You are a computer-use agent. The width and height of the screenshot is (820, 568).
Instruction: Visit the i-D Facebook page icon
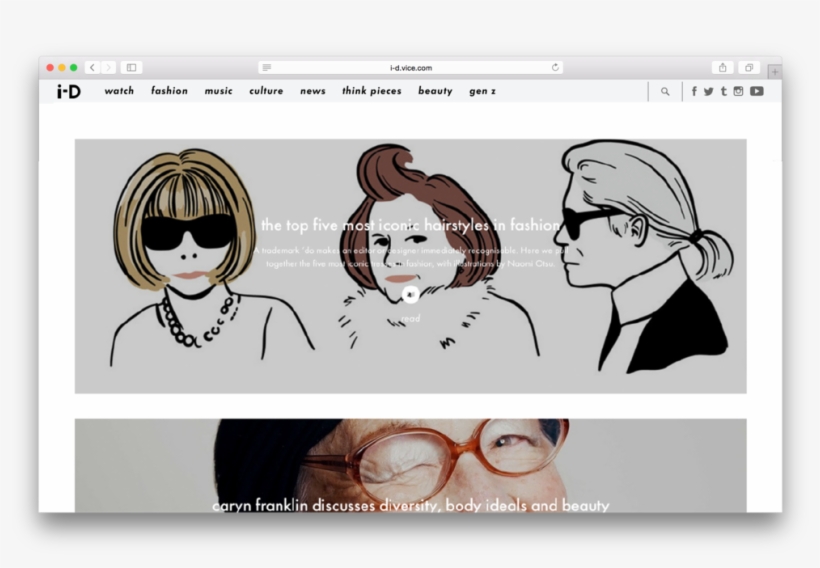pyautogui.click(x=694, y=92)
